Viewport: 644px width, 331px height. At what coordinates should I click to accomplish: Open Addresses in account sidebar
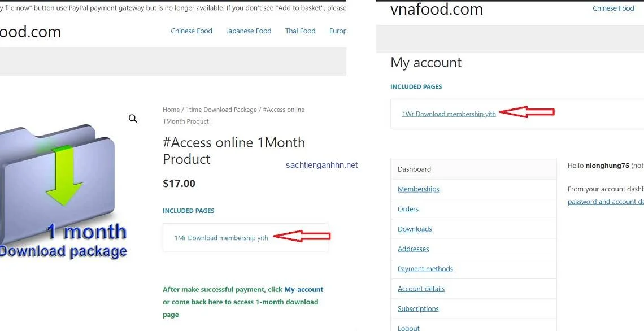point(413,249)
